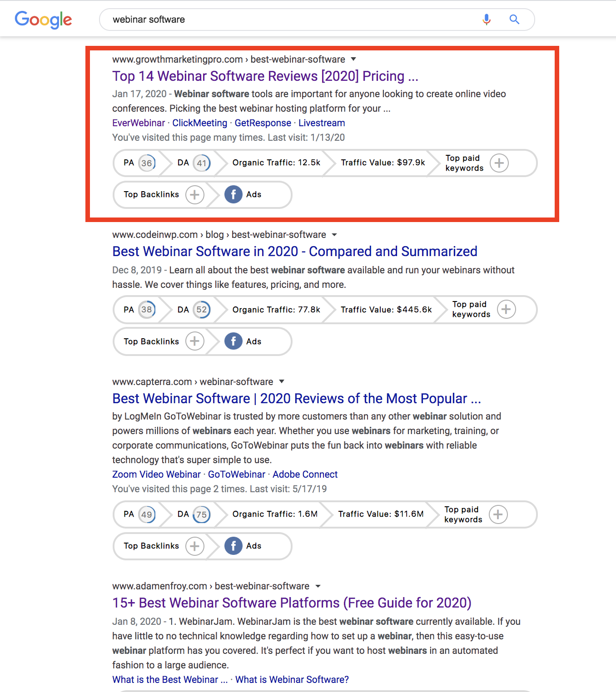Click Facebook Ads icon for growthmarketingpro.com result
616x692 pixels.
coord(233,195)
